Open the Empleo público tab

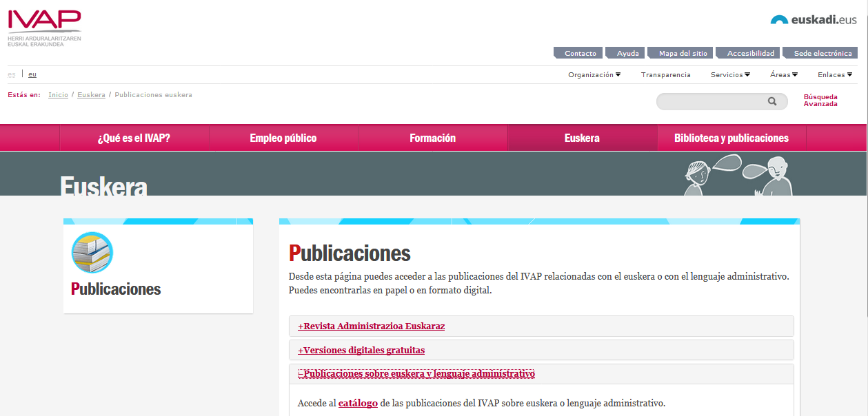[x=283, y=138]
